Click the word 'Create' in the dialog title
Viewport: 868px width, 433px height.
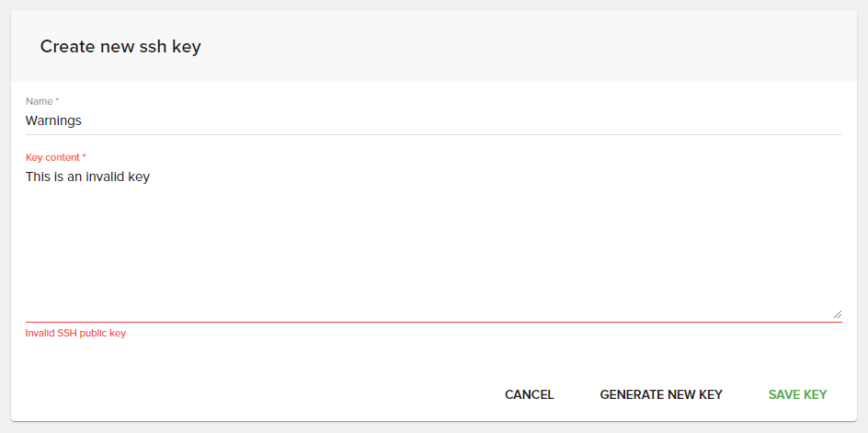click(65, 46)
